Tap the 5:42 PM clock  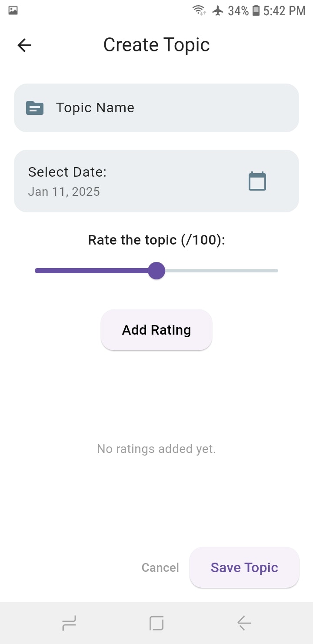coord(284,11)
